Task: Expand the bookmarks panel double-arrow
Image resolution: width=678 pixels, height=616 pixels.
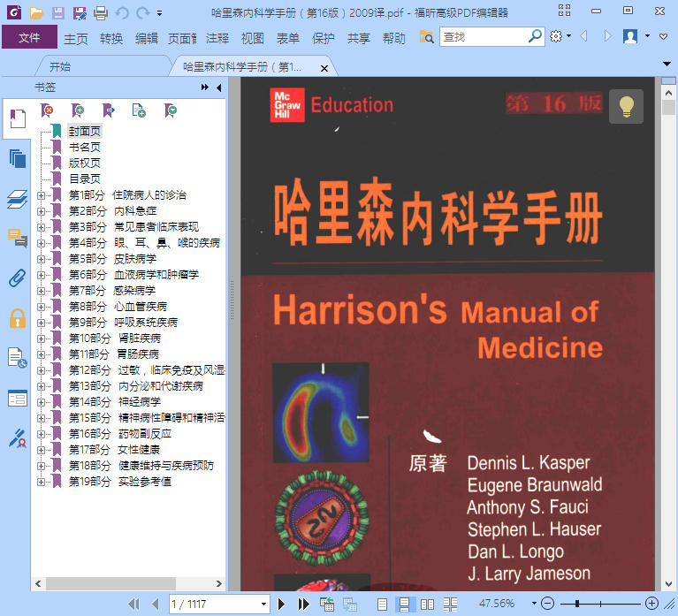Action: (x=205, y=87)
